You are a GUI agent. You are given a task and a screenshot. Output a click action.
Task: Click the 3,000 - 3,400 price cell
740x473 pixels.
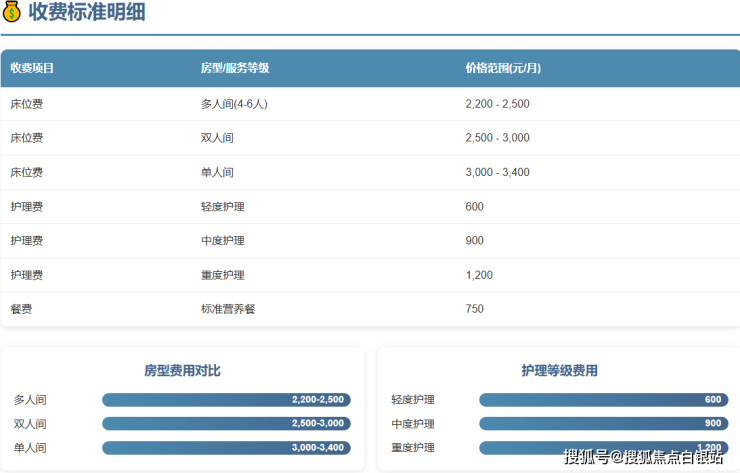[x=497, y=172]
